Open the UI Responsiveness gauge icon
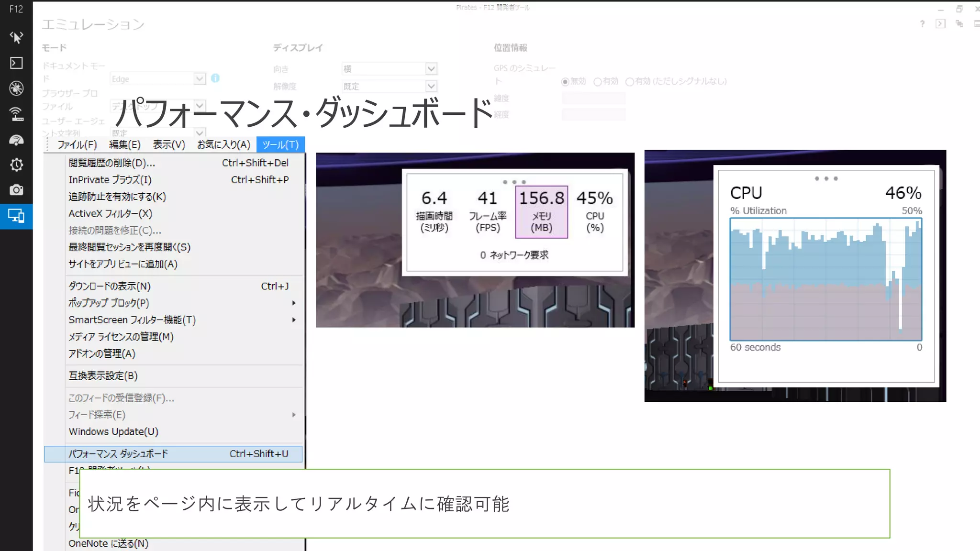Viewport: 980px width, 551px height. click(x=16, y=140)
